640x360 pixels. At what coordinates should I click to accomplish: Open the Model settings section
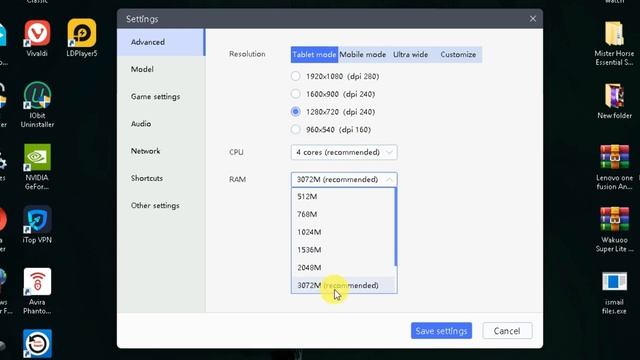click(x=161, y=69)
